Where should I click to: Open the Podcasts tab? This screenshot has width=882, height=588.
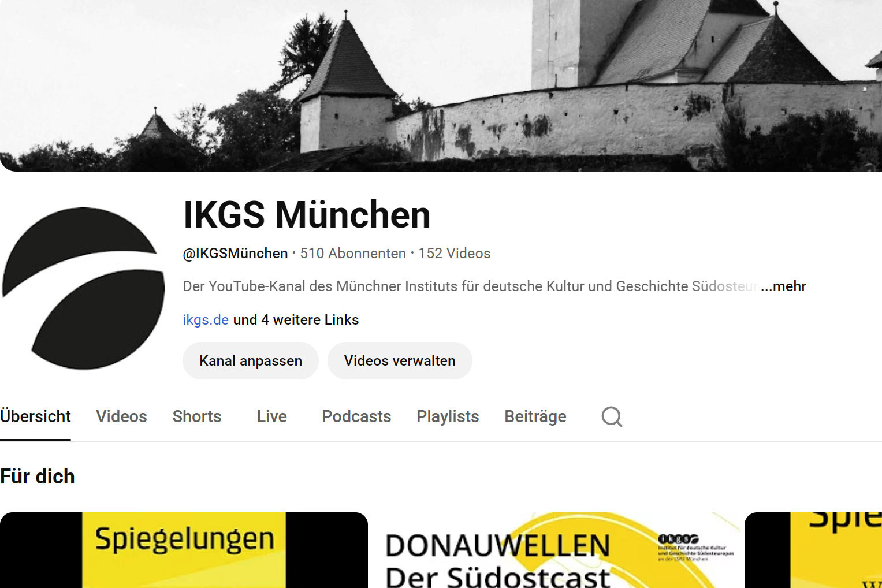pos(356,416)
